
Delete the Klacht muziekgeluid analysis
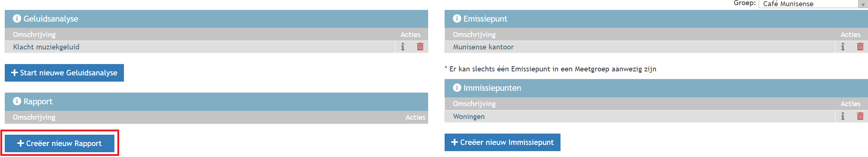(x=420, y=47)
